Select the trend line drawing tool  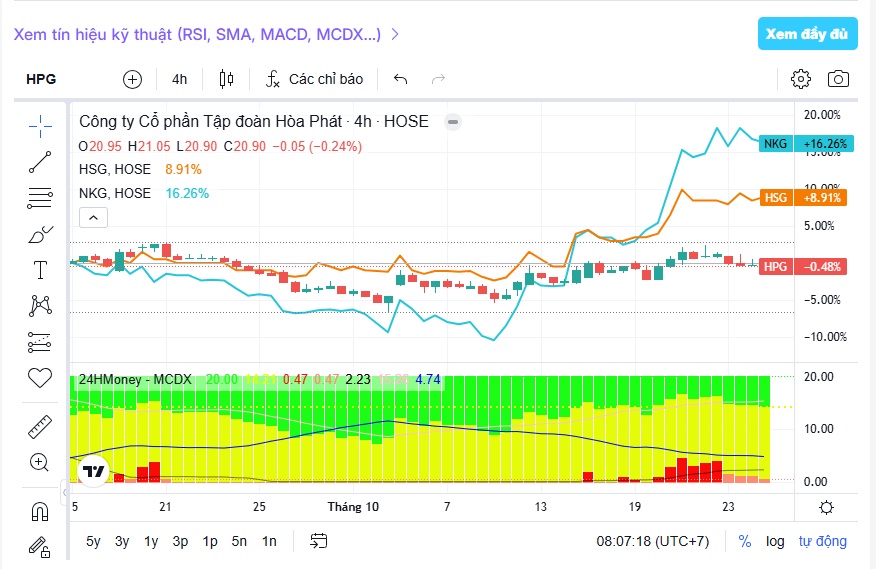point(40,162)
